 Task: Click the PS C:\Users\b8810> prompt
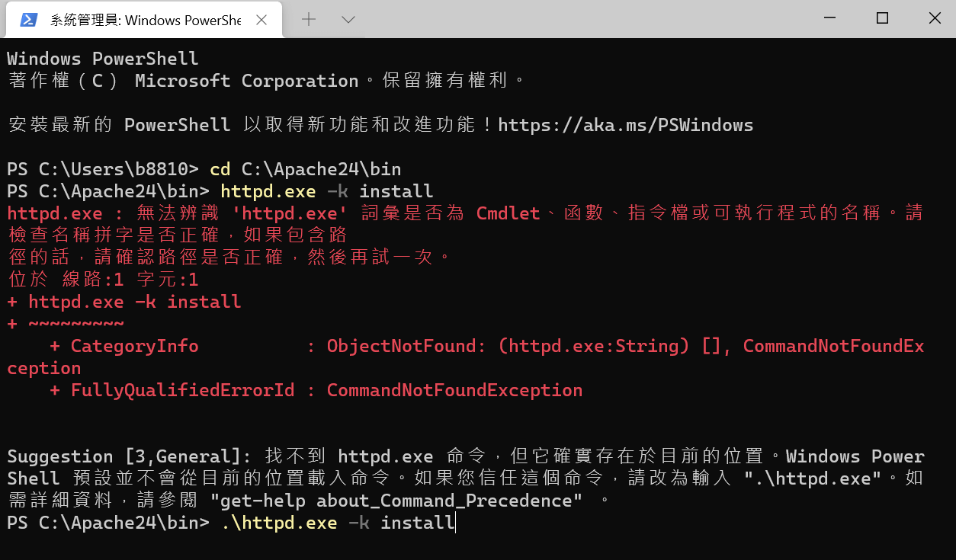coord(103,169)
